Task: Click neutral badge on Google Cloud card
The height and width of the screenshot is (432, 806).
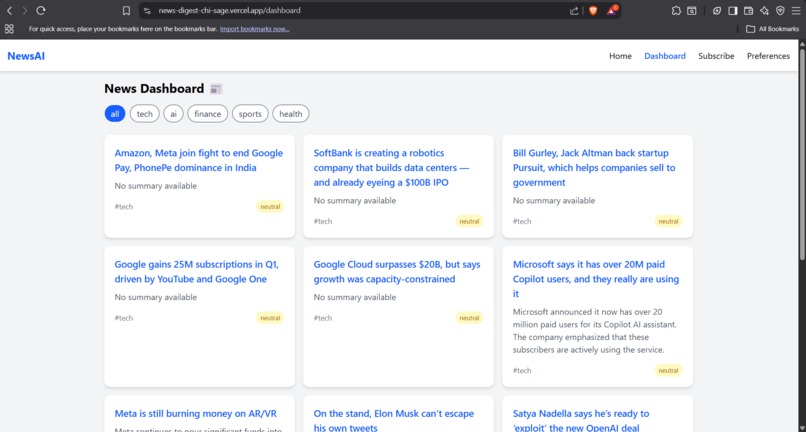Action: [469, 318]
